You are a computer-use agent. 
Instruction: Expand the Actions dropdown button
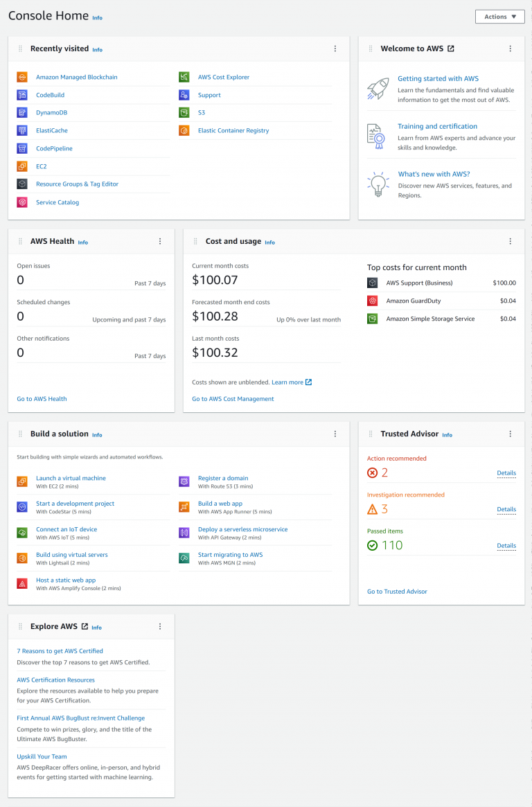(x=499, y=17)
